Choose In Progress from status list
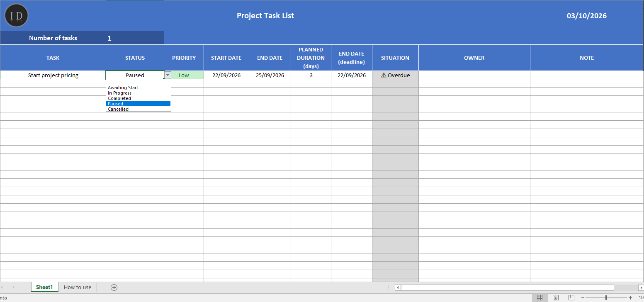The image size is (644, 302). tap(139, 93)
